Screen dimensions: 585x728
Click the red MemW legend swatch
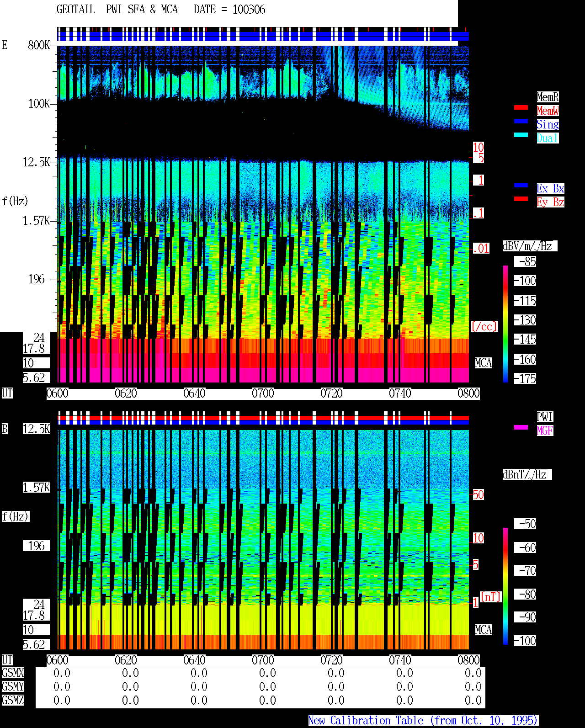click(521, 107)
